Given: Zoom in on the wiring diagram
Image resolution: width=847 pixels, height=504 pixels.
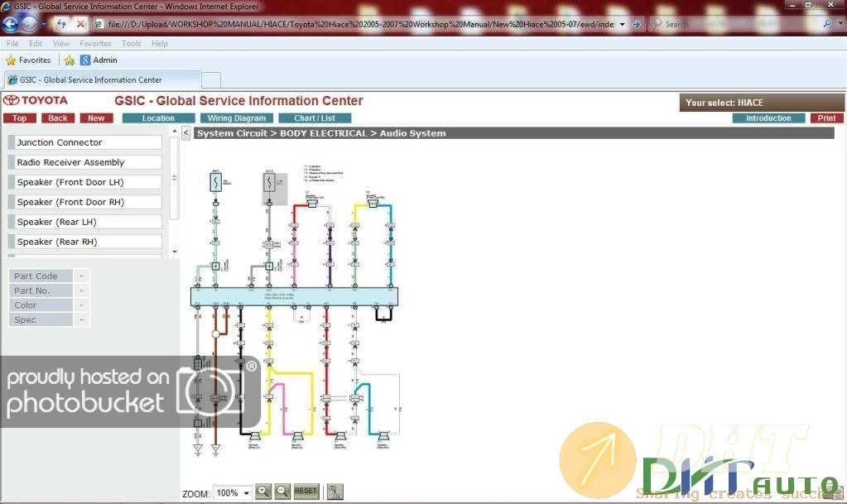Looking at the screenshot, I should 263,491.
